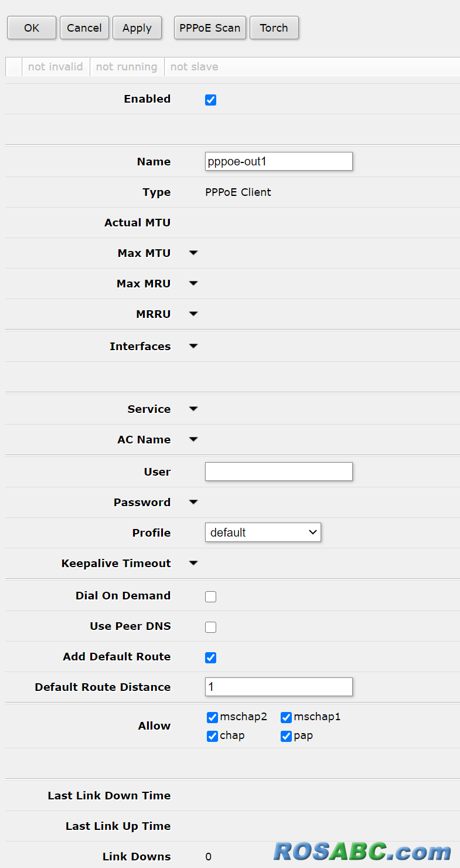Viewport: 460px width, 868px height.
Task: Enable Use Peer DNS
Action: point(211,627)
